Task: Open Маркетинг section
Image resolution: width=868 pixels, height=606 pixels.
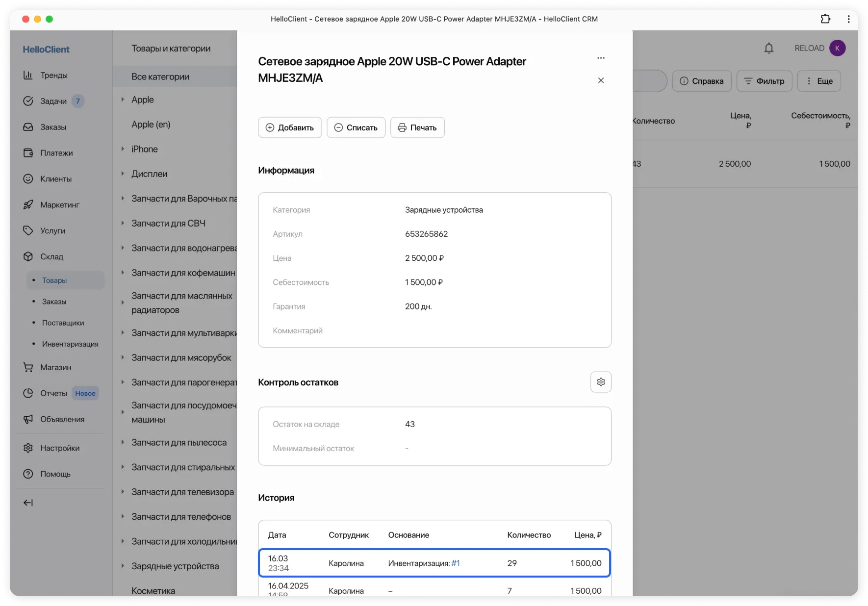Action: (x=59, y=205)
